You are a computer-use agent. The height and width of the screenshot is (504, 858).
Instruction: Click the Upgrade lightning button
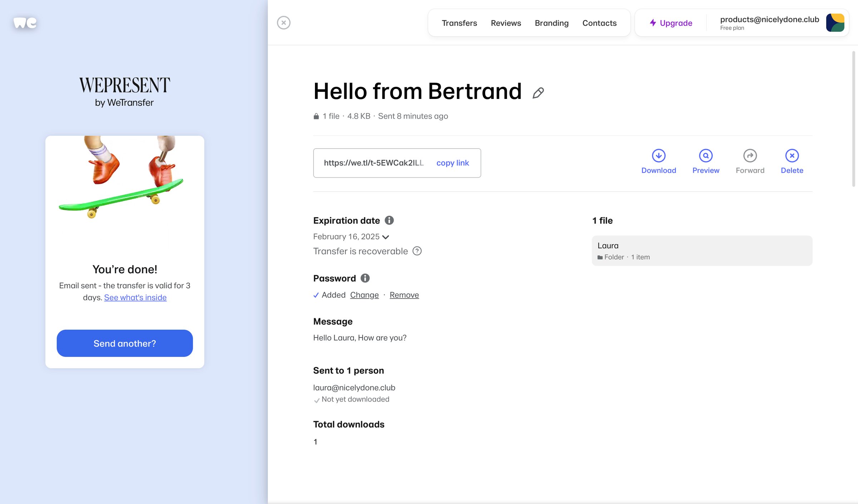[671, 23]
